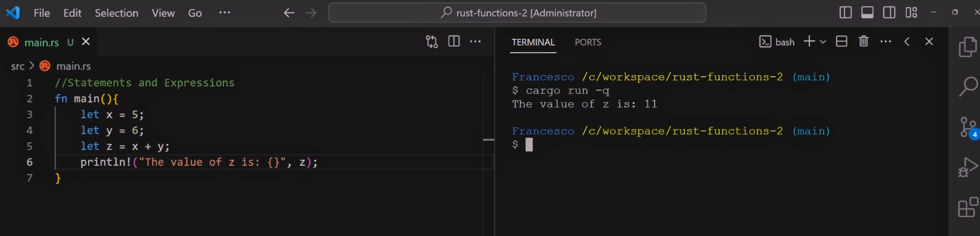Minimize the VS Code window

pyautogui.click(x=933, y=12)
